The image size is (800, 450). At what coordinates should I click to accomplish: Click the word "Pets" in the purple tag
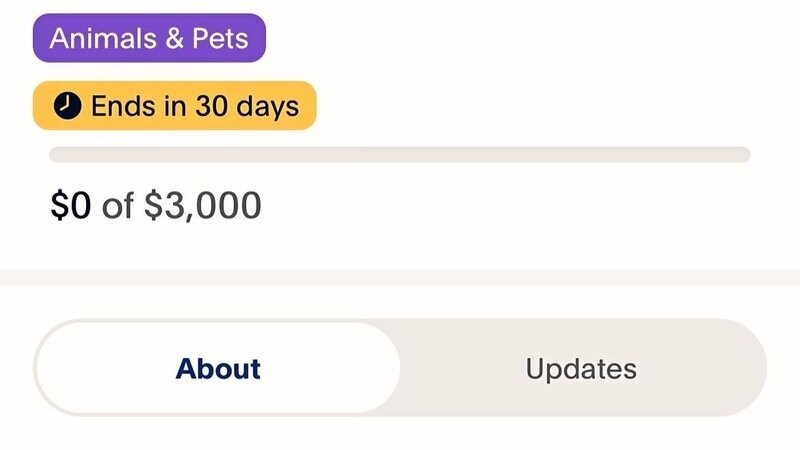pos(224,38)
